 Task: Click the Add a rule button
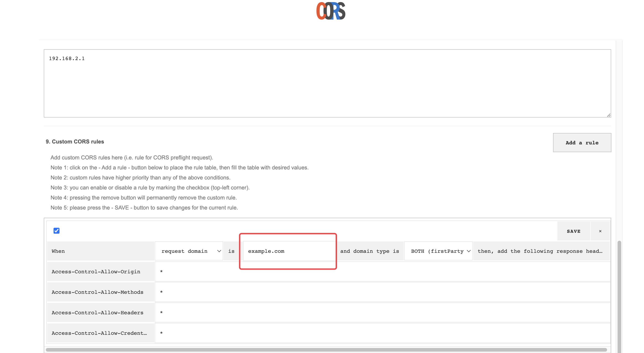pyautogui.click(x=582, y=143)
